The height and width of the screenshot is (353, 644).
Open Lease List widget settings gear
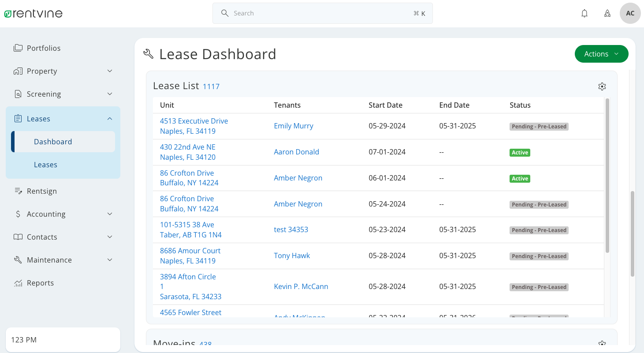[x=602, y=86]
